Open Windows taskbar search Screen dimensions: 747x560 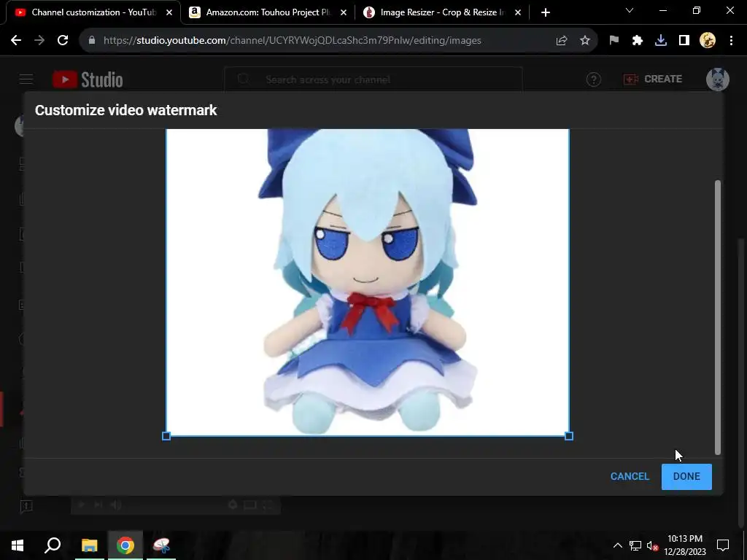[53, 545]
